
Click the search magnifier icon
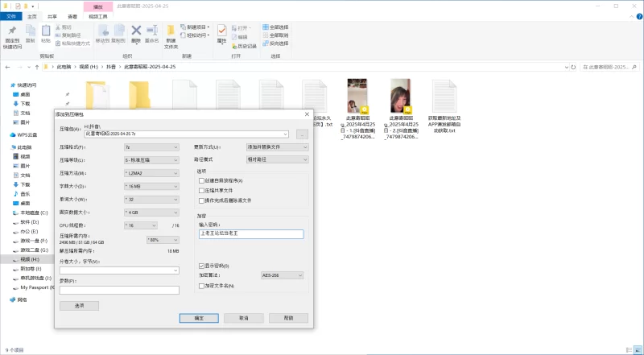pos(634,67)
